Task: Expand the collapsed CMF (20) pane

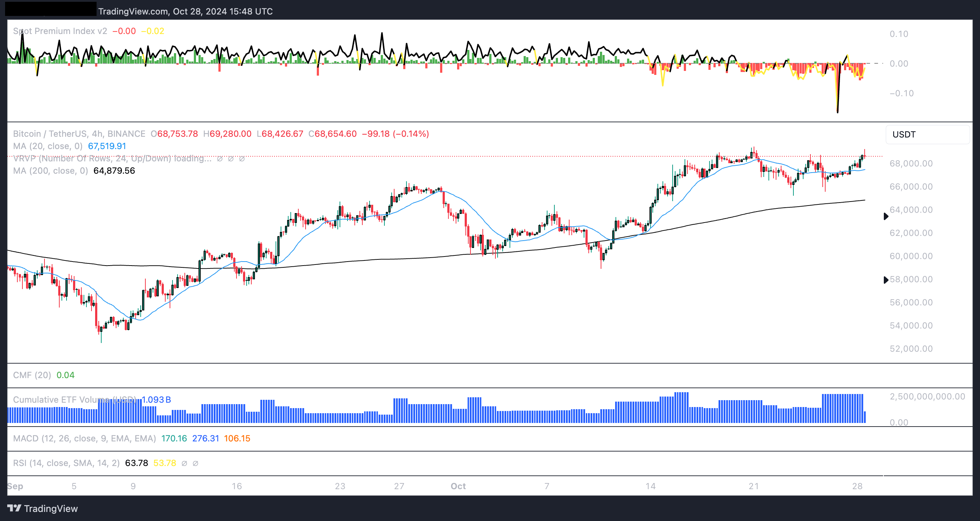Action: click(x=32, y=375)
